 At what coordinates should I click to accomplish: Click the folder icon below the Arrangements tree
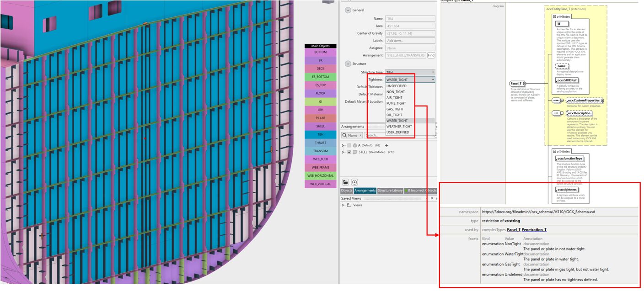click(346, 182)
